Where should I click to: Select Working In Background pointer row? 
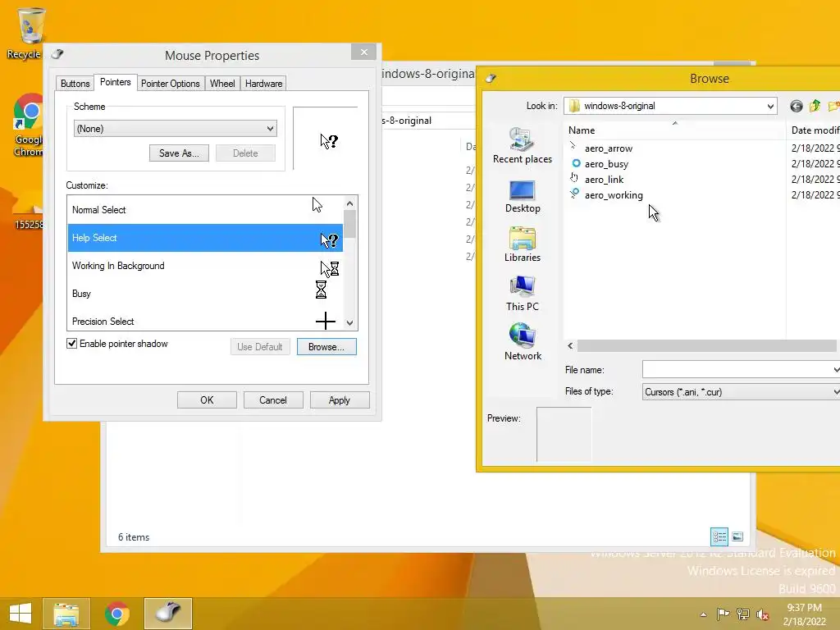205,266
